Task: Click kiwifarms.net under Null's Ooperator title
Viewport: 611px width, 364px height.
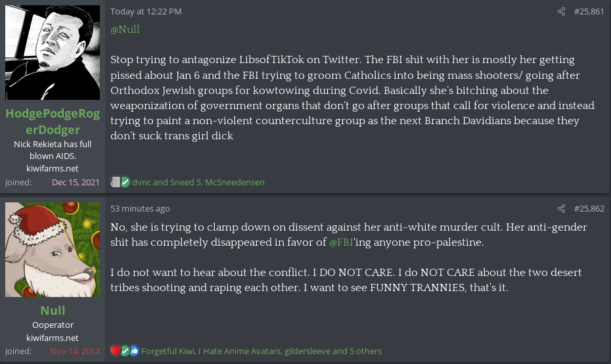Action: pyautogui.click(x=53, y=338)
